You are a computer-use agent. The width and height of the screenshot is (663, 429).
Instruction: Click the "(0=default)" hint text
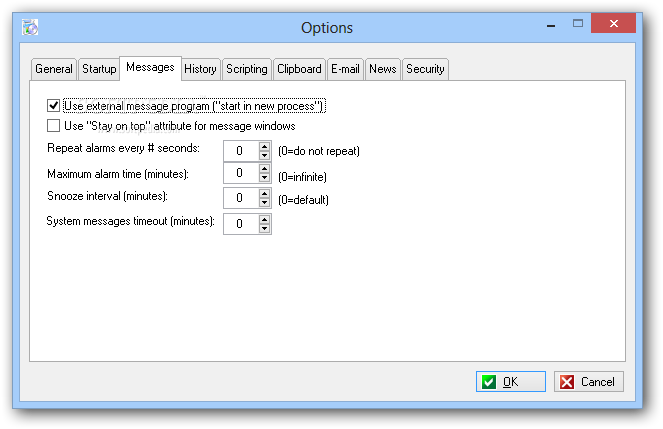click(x=303, y=199)
